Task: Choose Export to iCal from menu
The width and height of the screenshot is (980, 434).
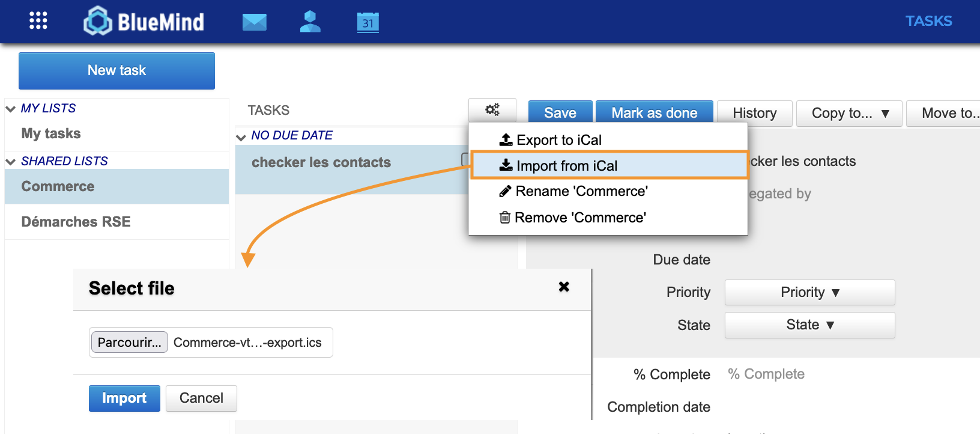Action: 558,140
